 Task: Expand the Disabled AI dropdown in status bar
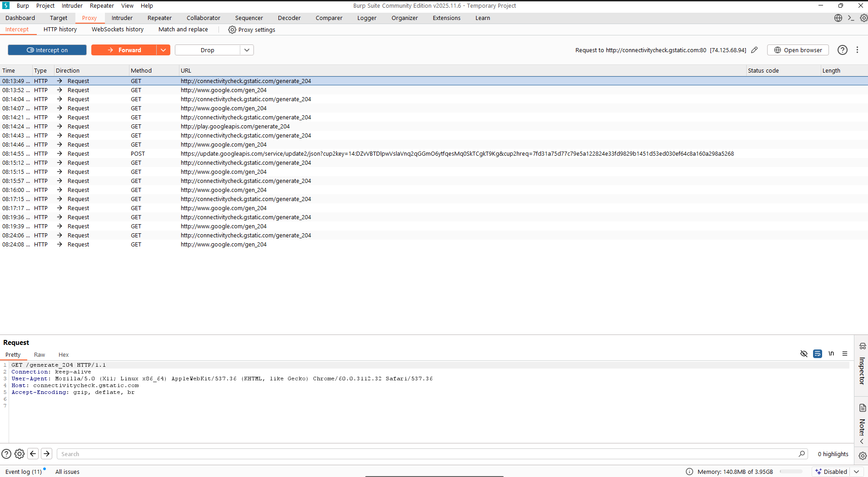point(856,472)
